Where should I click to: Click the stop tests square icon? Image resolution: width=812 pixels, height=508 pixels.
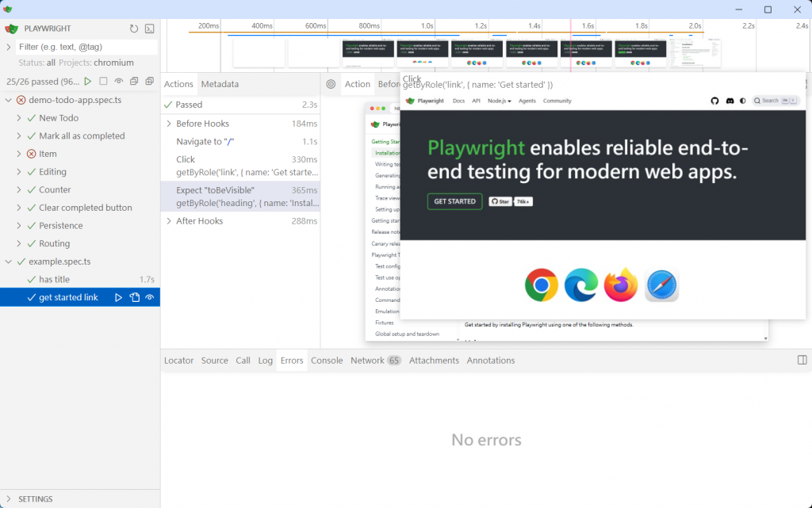(103, 81)
